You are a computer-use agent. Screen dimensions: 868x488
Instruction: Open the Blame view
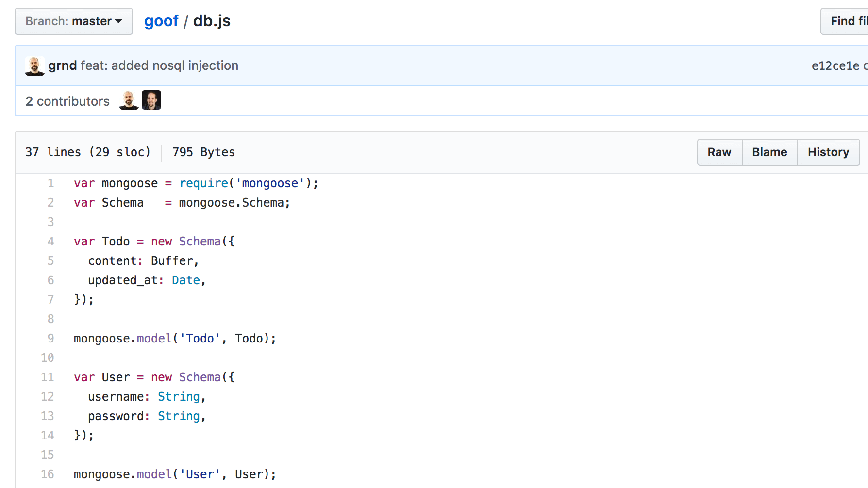point(769,152)
